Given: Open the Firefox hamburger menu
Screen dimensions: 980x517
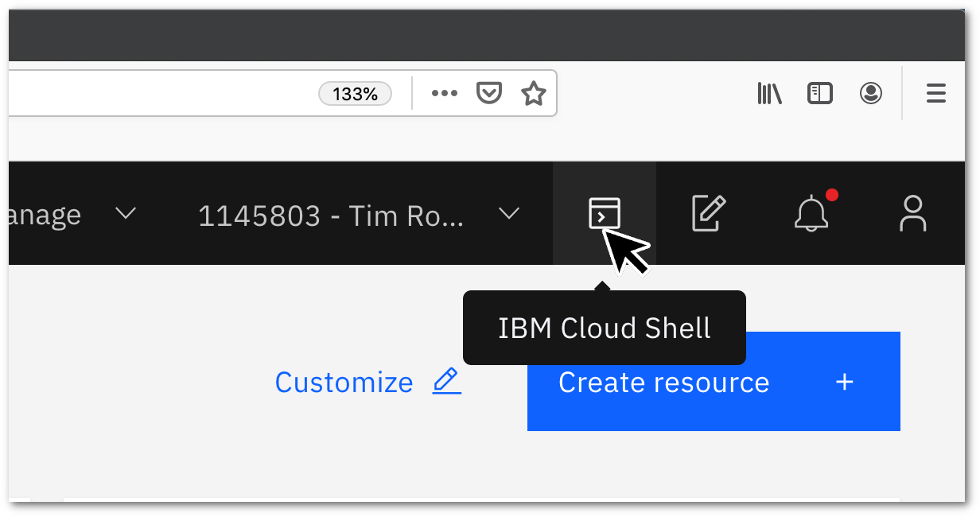Looking at the screenshot, I should click(936, 94).
